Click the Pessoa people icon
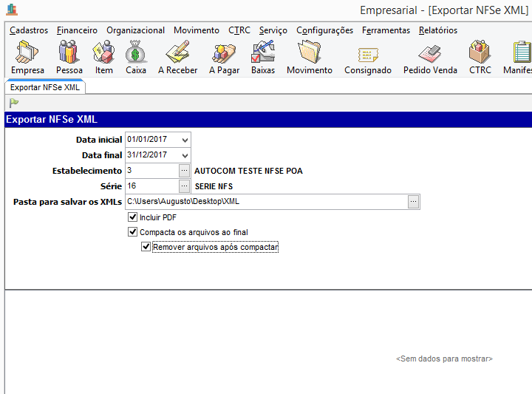The width and height of the screenshot is (532, 394). point(69,58)
